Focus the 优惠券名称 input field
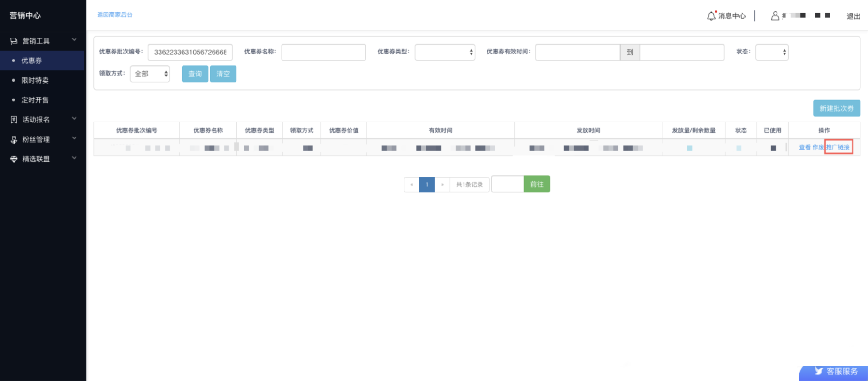Image resolution: width=868 pixels, height=381 pixels. (x=323, y=52)
